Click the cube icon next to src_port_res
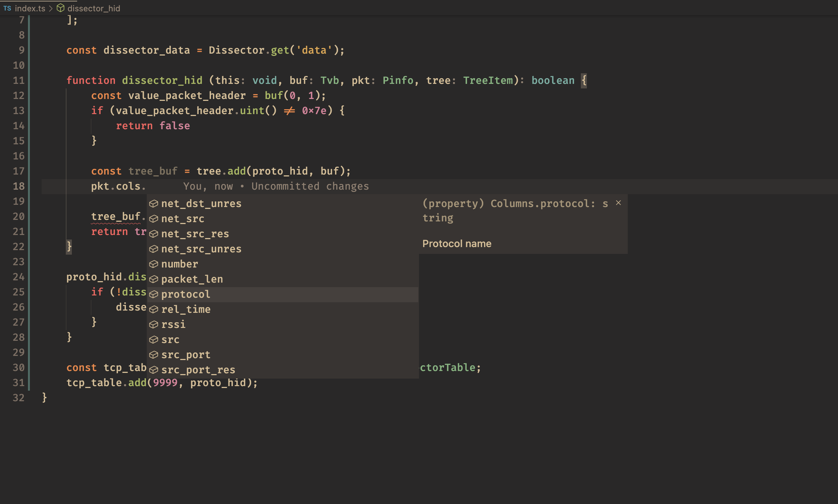The image size is (838, 504). 154,370
